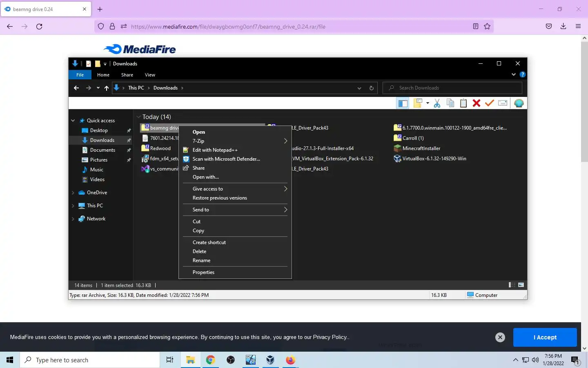Toggle Firefox reader view icon

(476, 27)
